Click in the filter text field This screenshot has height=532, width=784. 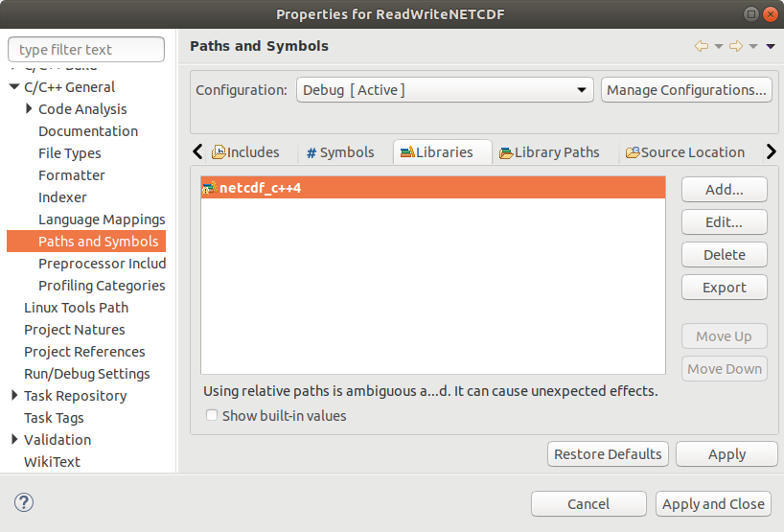tap(86, 50)
